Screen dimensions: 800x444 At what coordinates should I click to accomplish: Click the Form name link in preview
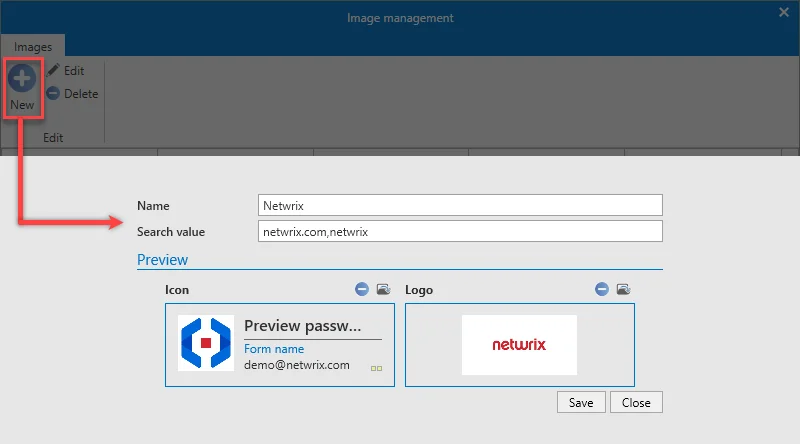click(x=274, y=349)
